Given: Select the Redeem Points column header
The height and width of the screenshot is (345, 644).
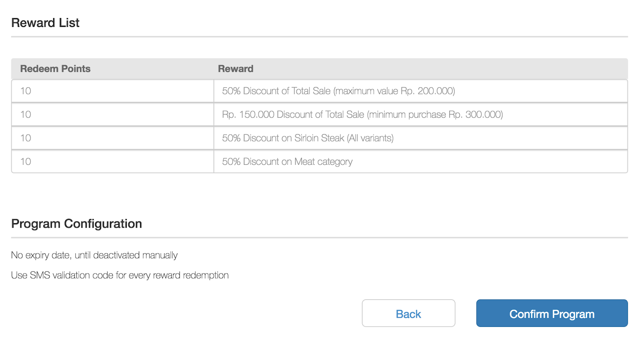Looking at the screenshot, I should (x=55, y=68).
